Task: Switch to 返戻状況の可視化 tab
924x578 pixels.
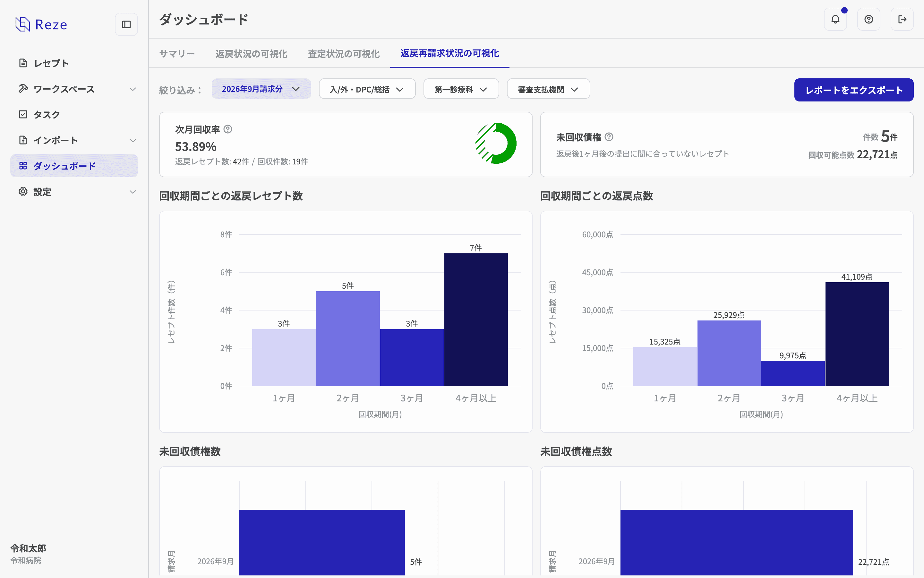Action: [251, 54]
